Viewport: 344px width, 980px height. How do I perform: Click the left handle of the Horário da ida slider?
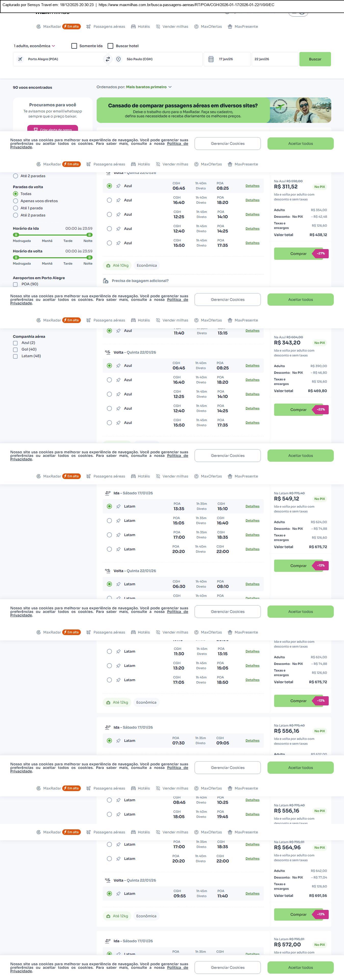(16, 235)
